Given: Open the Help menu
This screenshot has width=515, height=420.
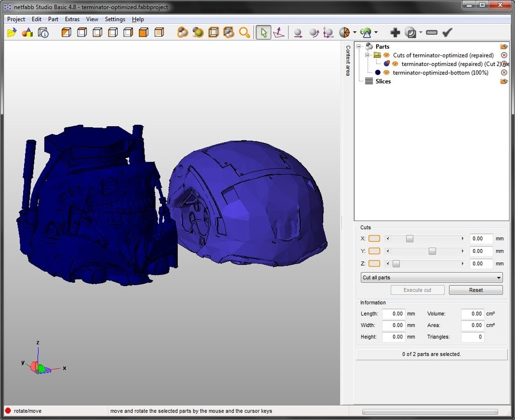Looking at the screenshot, I should coord(138,19).
